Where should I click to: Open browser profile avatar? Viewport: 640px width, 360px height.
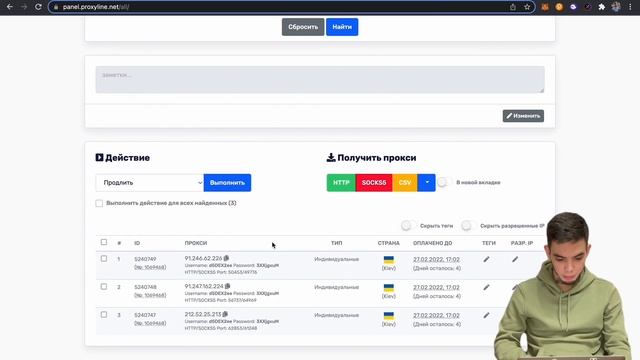[x=616, y=7]
